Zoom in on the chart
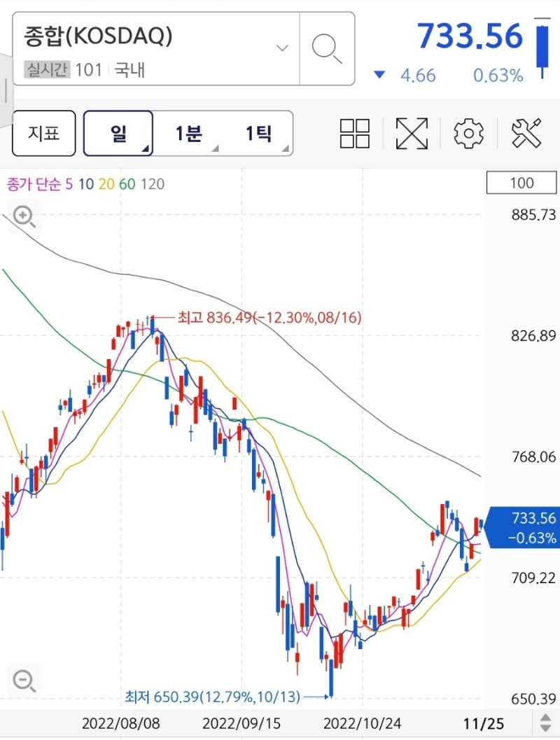Viewport: 560px width, 740px height. 24,216
